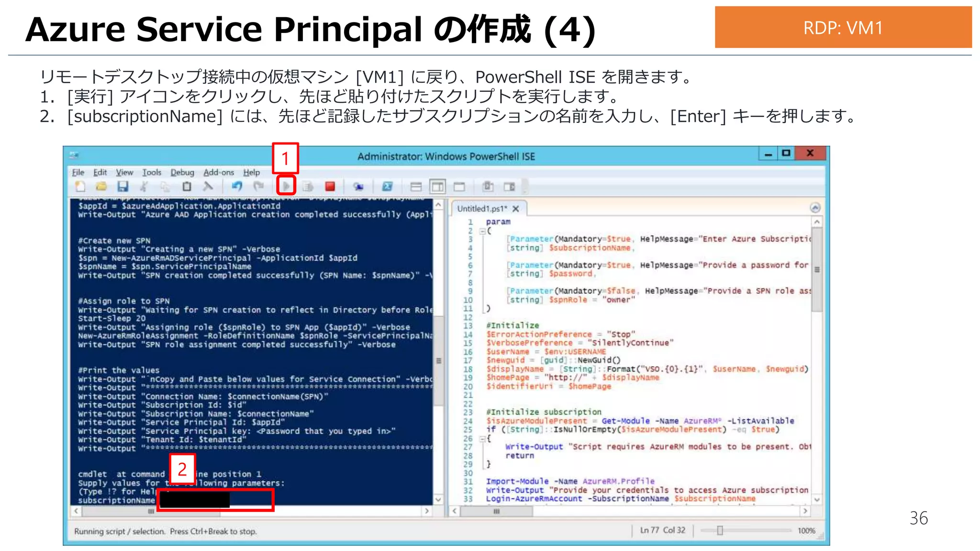Click the script editor horizontal scrollbar thumb
This screenshot has width=980, height=551.
point(496,511)
